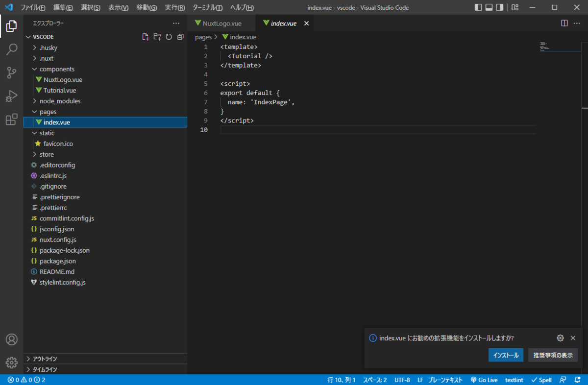Click the 行 10、列 1 cursor position
This screenshot has height=385, width=588.
(x=342, y=380)
